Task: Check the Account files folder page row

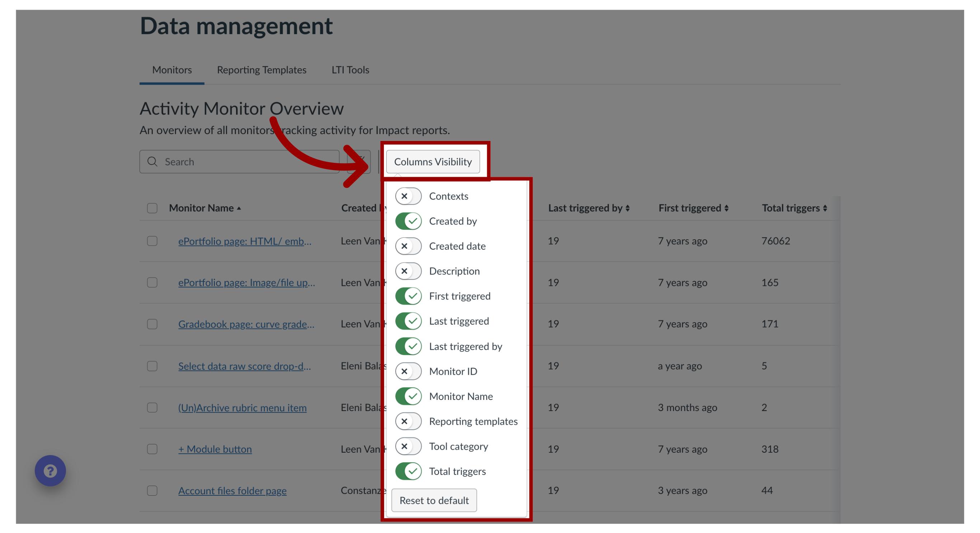Action: click(x=152, y=491)
